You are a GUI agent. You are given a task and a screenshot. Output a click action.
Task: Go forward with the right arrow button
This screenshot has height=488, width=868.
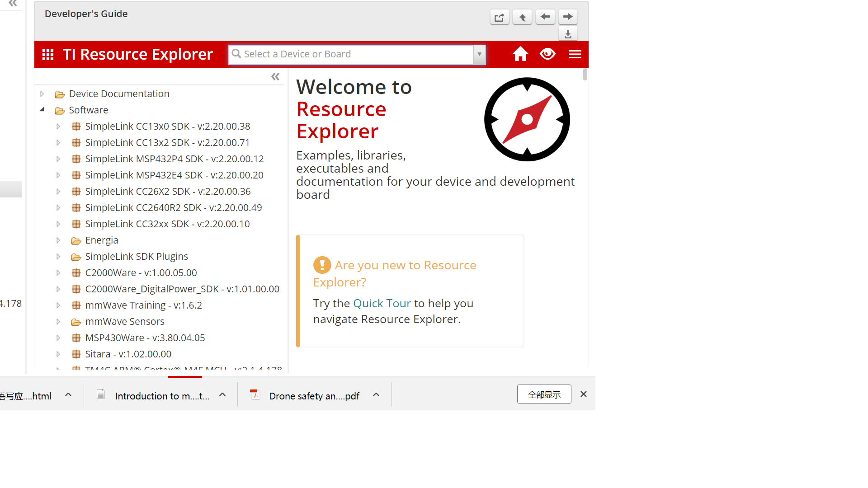pos(568,17)
